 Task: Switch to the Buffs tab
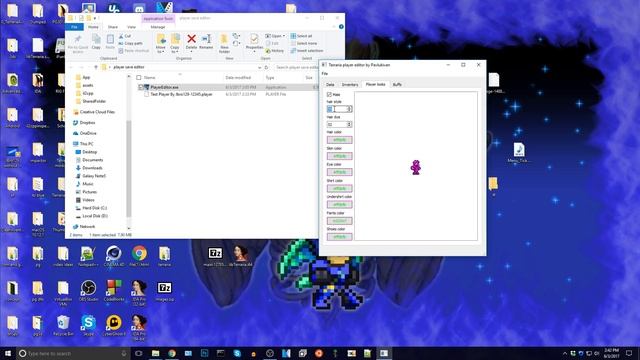pos(397,84)
